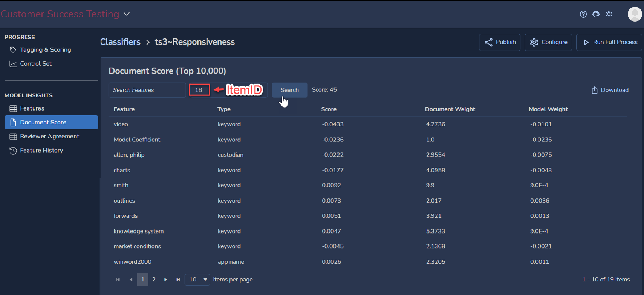644x295 pixels.
Task: Click the Document Weight column header
Action: [x=450, y=109]
